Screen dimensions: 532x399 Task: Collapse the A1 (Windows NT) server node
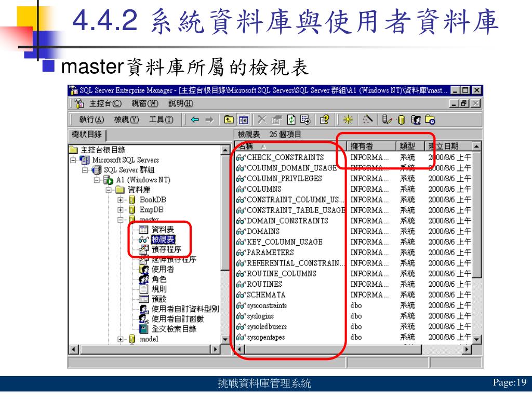coord(97,180)
